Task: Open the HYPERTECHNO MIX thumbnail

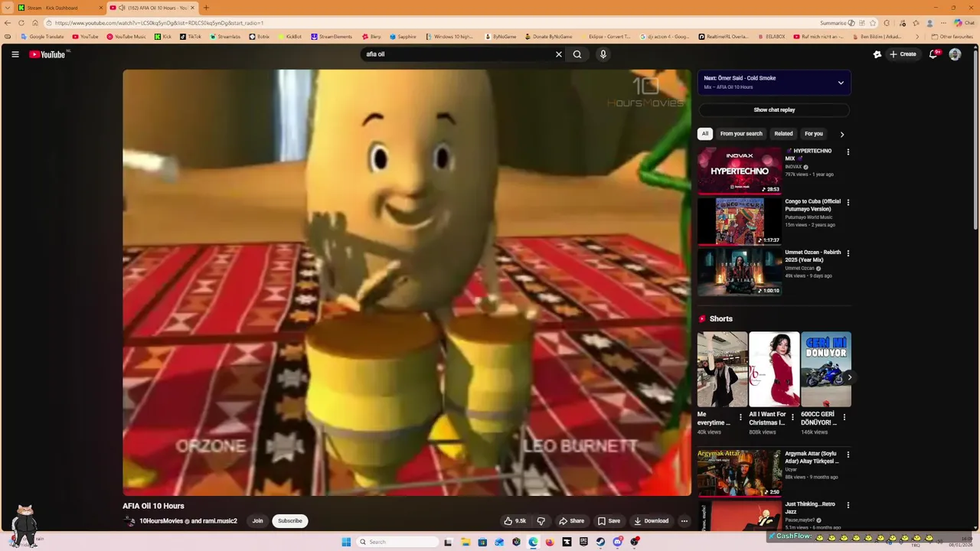Action: 739,171
